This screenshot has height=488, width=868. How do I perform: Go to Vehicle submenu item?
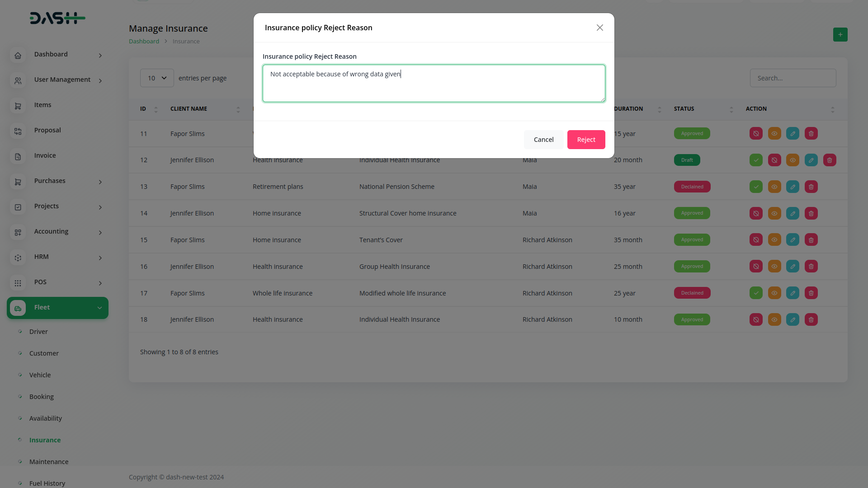[40, 375]
